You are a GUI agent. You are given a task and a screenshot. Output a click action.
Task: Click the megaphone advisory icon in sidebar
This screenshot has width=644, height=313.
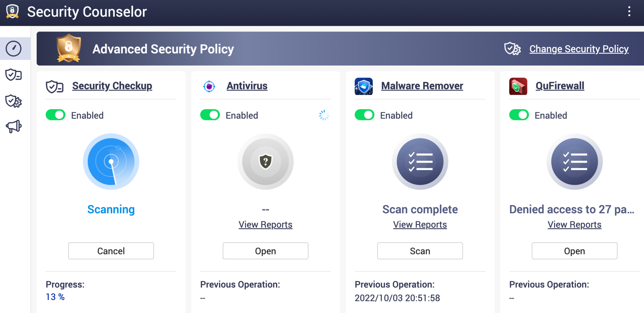13,127
